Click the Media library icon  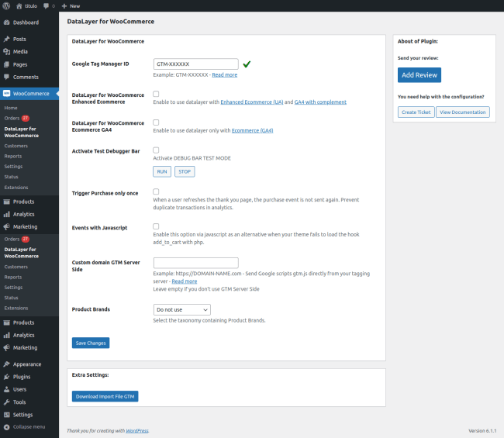[x=6, y=51]
